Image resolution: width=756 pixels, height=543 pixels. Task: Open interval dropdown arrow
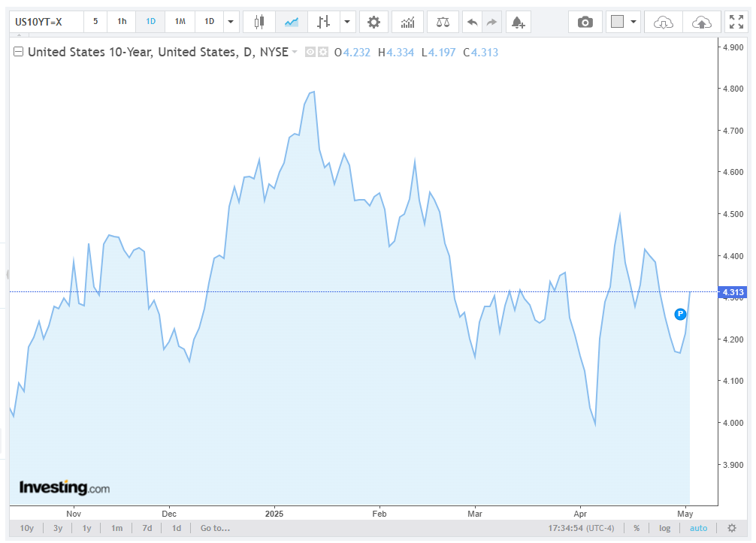tap(231, 23)
